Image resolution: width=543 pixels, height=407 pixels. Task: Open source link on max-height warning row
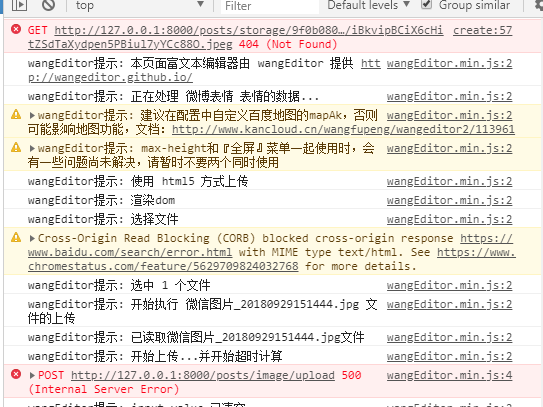(x=449, y=148)
